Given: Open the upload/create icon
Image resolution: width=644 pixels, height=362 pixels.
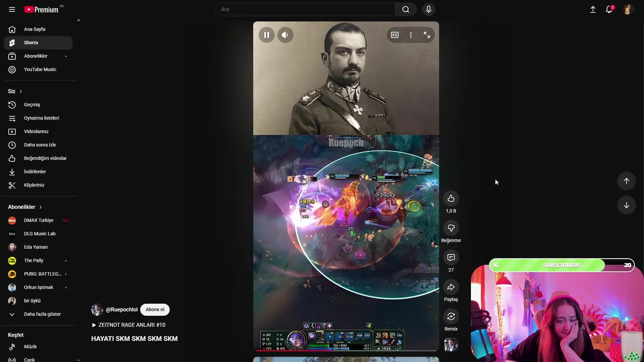Looking at the screenshot, I should tap(593, 10).
